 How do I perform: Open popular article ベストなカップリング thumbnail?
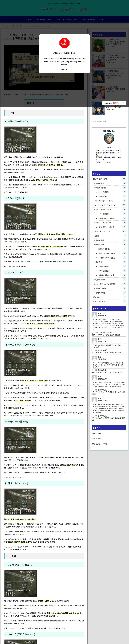tap(99, 61)
